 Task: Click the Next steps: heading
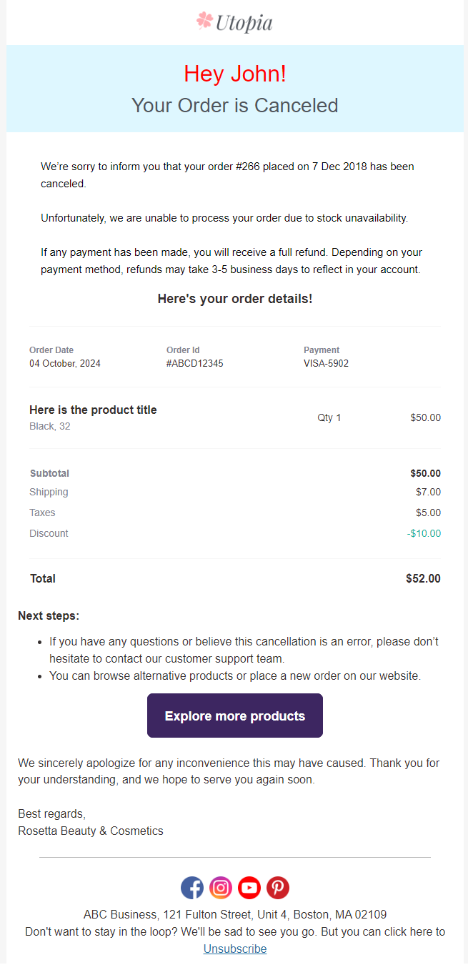click(x=49, y=615)
